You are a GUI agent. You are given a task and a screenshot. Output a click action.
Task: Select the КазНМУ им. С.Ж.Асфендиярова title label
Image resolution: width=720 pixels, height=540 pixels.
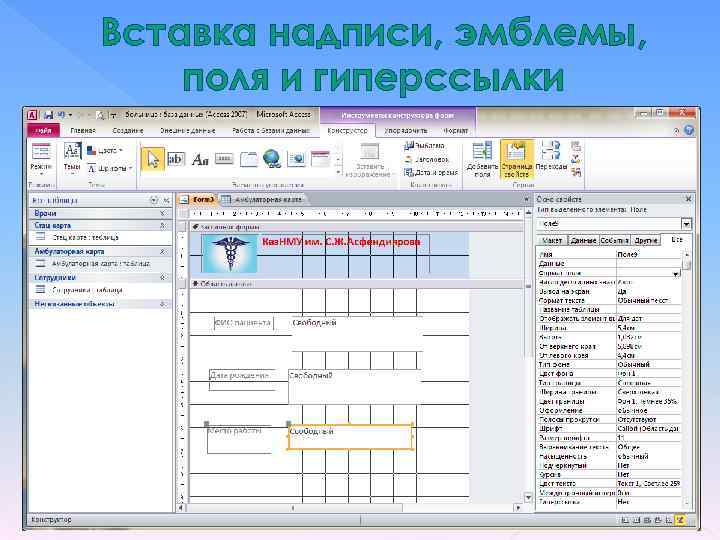point(341,242)
